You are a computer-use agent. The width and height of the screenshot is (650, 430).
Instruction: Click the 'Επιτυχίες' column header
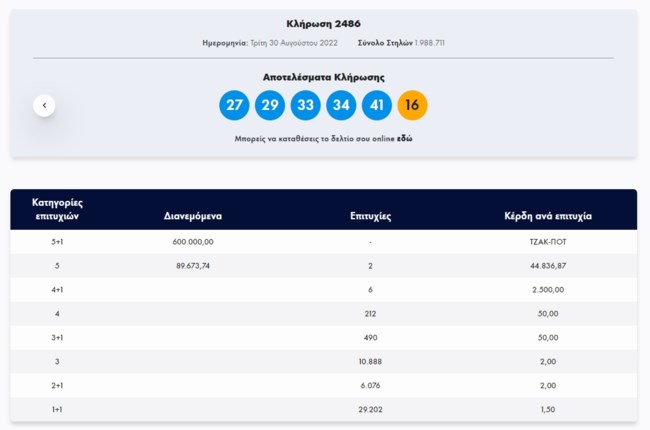(x=370, y=215)
